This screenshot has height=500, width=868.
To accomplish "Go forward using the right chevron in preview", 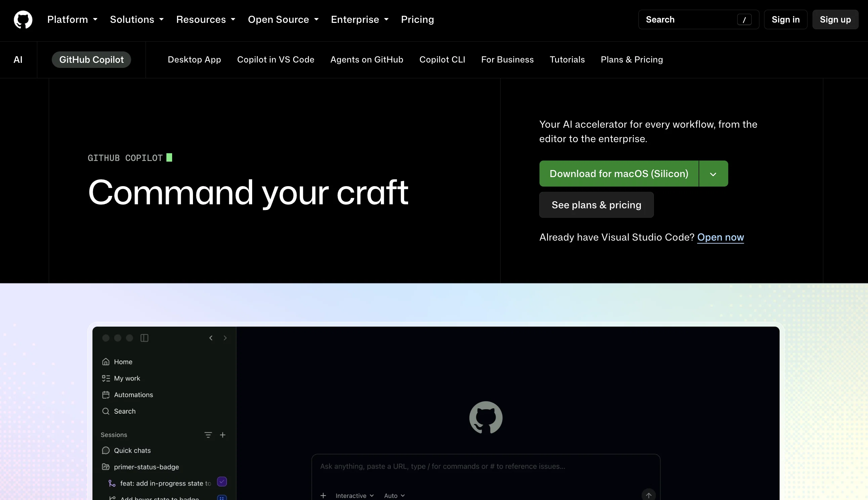I will coord(225,338).
